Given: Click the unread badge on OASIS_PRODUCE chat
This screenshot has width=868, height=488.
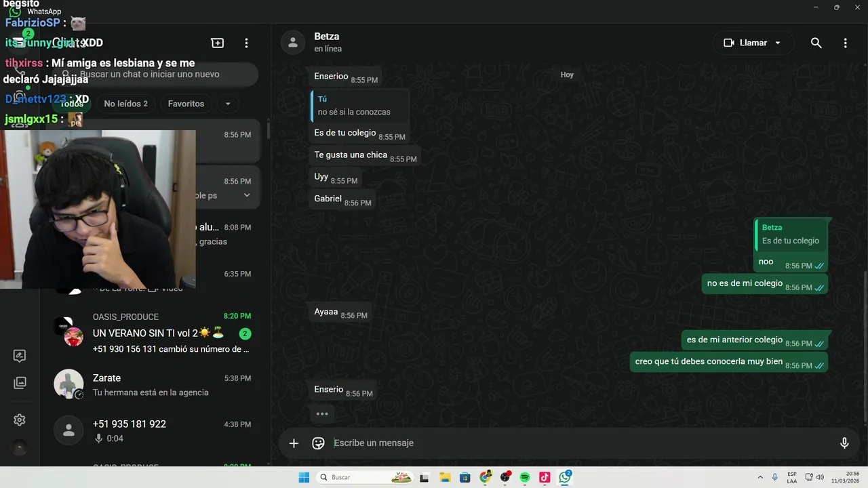Looking at the screenshot, I should pyautogui.click(x=245, y=333).
